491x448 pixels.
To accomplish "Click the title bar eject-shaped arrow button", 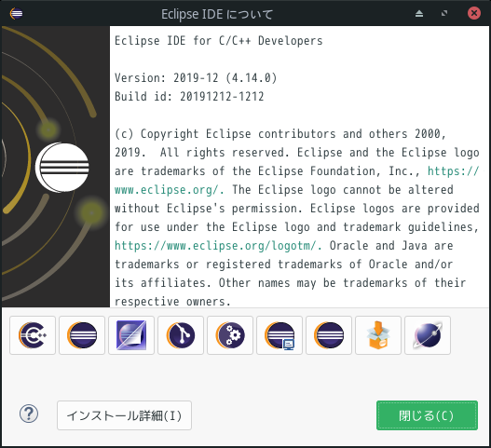I will click(x=419, y=13).
